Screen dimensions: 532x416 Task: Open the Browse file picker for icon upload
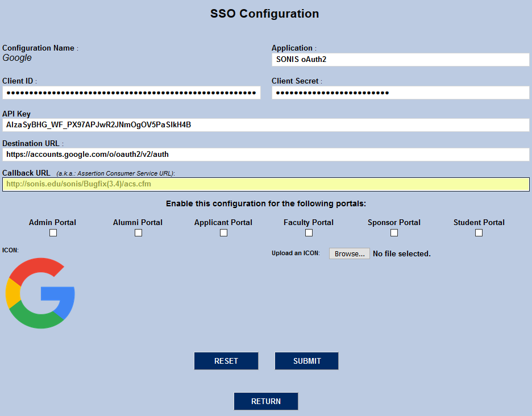coord(349,253)
